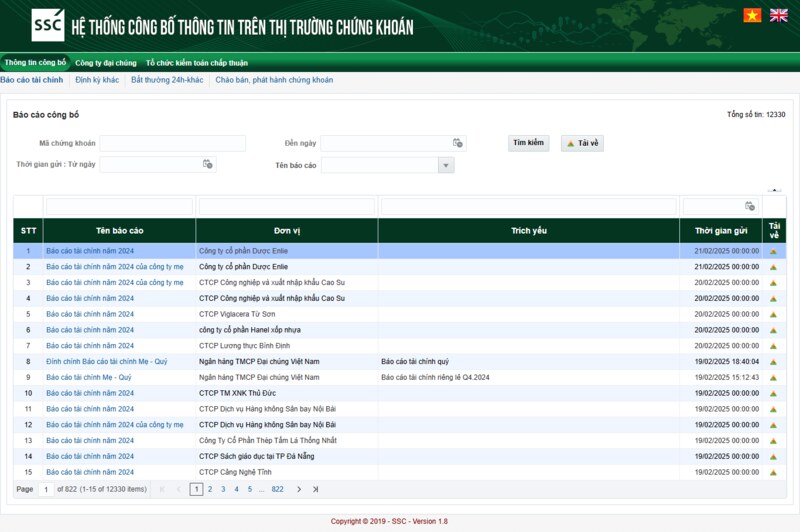This screenshot has width=800, height=532.
Task: Download report in row 11
Action: [773, 409]
